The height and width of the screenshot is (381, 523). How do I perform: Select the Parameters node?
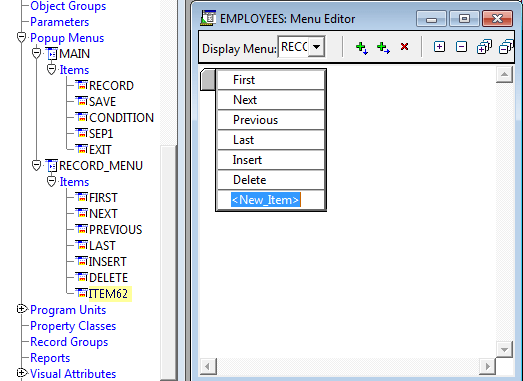59,22
